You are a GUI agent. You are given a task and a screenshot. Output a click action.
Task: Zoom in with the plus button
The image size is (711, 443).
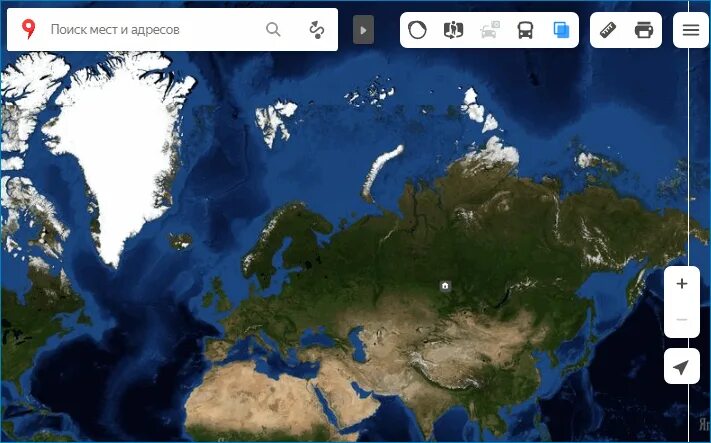click(x=682, y=284)
